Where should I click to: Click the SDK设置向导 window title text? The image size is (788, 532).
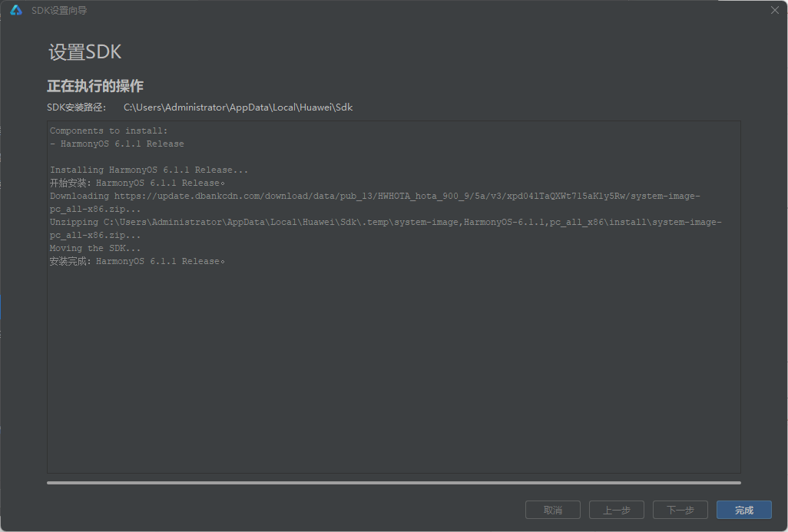[x=59, y=11]
